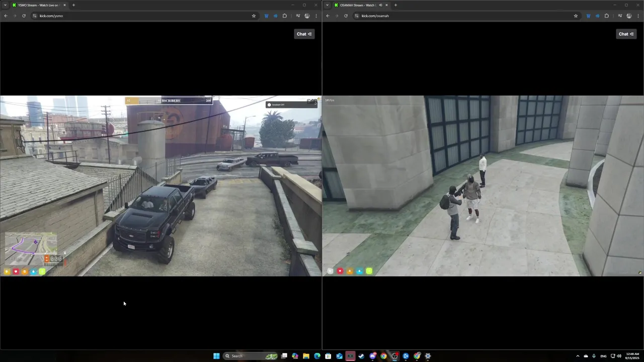Open Chat panel in YSMO stream window

click(304, 34)
